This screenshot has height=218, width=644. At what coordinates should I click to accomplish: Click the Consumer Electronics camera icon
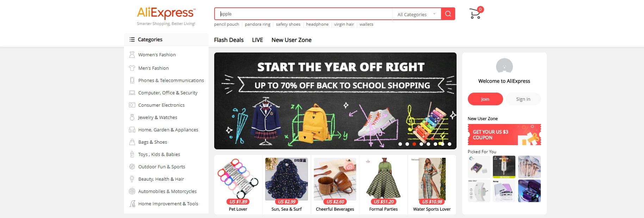pyautogui.click(x=132, y=105)
